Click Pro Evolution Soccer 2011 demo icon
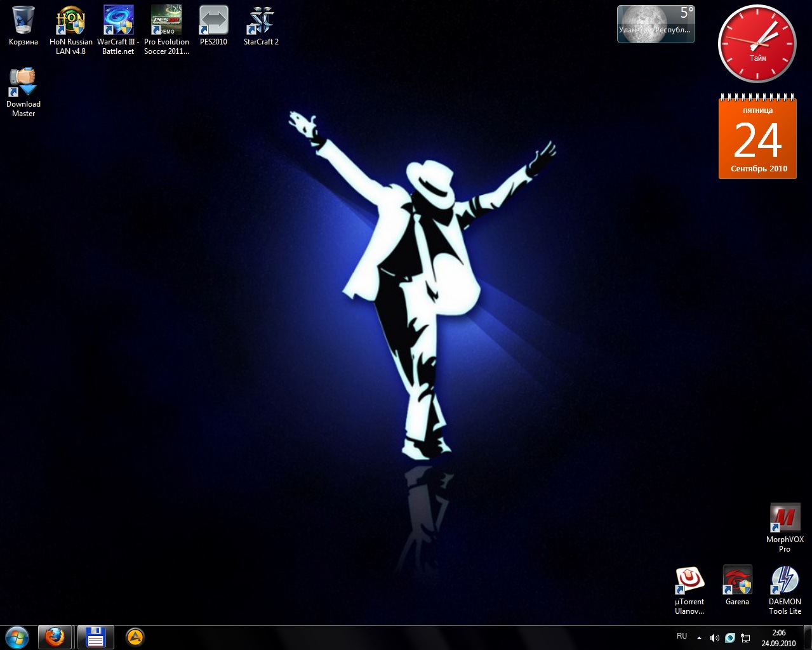The height and width of the screenshot is (650, 812). pyautogui.click(x=166, y=21)
